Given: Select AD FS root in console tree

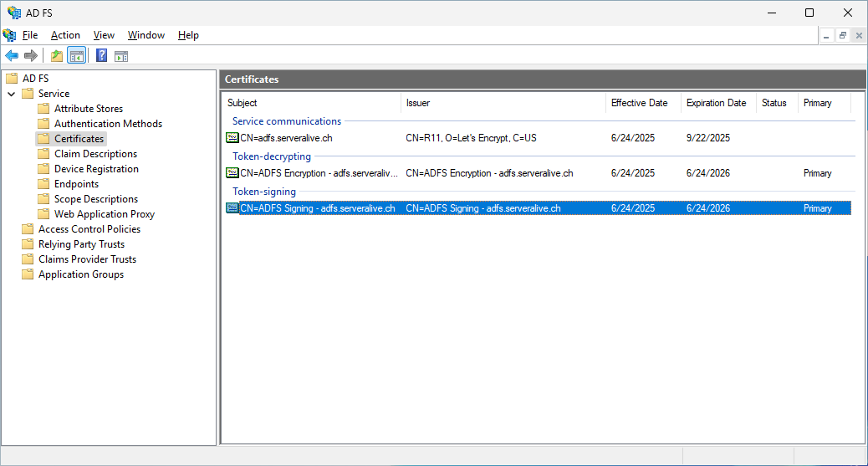Looking at the screenshot, I should click(x=35, y=78).
